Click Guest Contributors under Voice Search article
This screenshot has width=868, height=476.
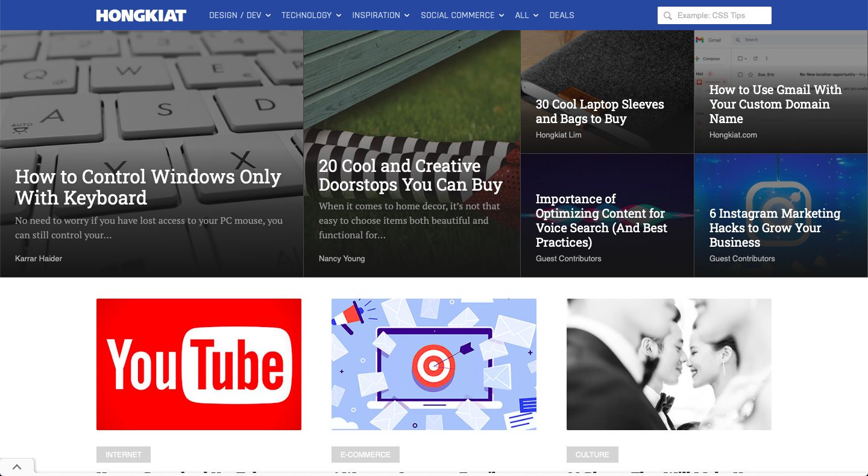568,258
